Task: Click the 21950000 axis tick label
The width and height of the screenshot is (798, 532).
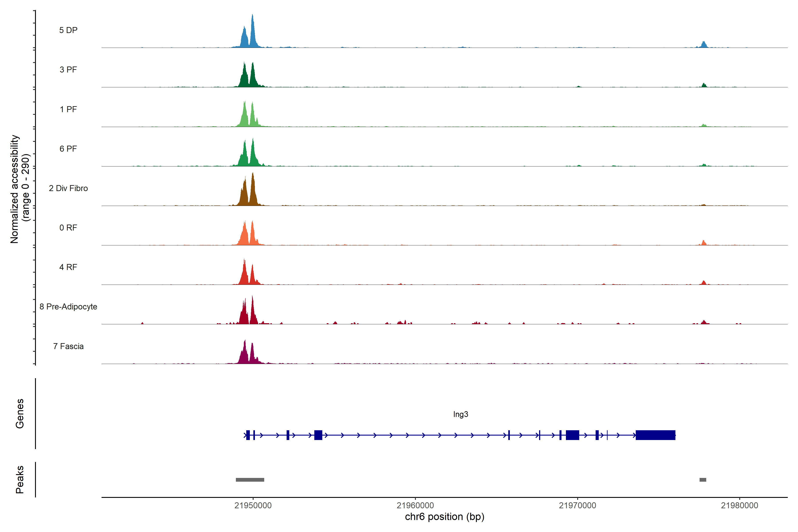Action: coord(253,506)
